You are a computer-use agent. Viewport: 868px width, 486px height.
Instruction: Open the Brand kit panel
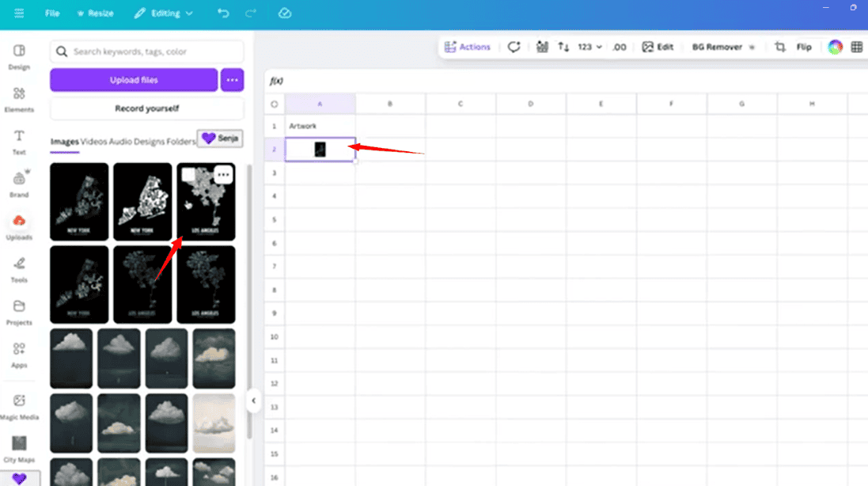[19, 184]
